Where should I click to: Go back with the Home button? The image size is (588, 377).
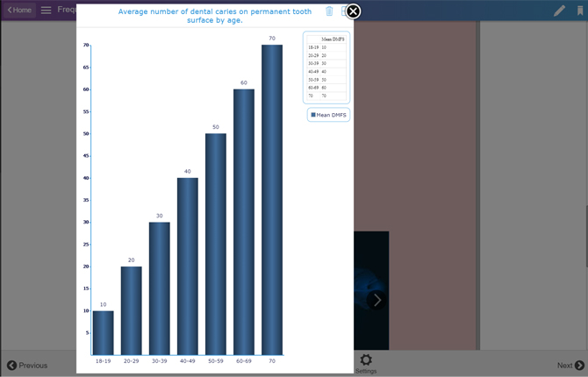pyautogui.click(x=19, y=11)
